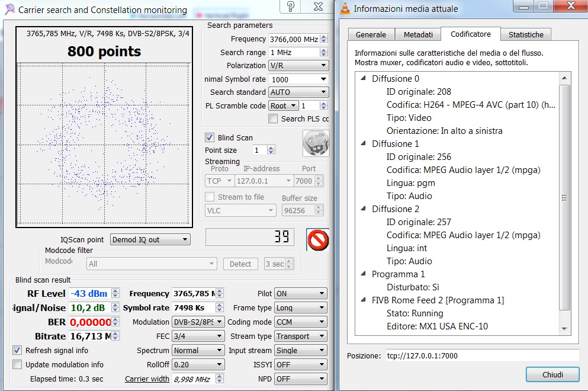Close the Carrier search window
Screen dimensions: 588x391
click(318, 7)
